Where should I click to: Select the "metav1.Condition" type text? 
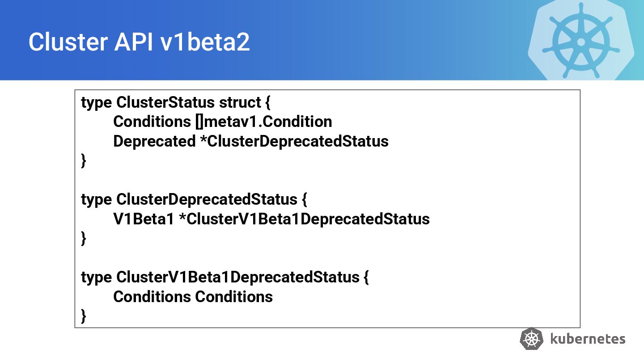click(268, 122)
